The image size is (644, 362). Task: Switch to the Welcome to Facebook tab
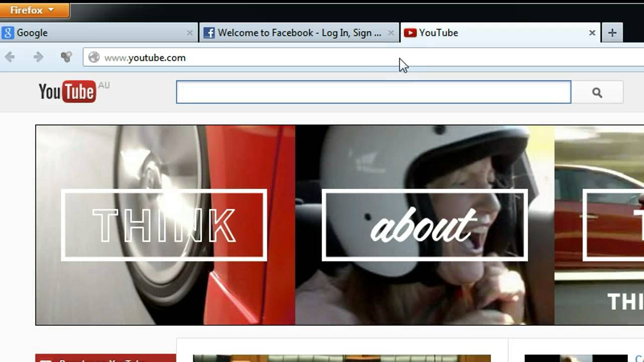(x=299, y=33)
